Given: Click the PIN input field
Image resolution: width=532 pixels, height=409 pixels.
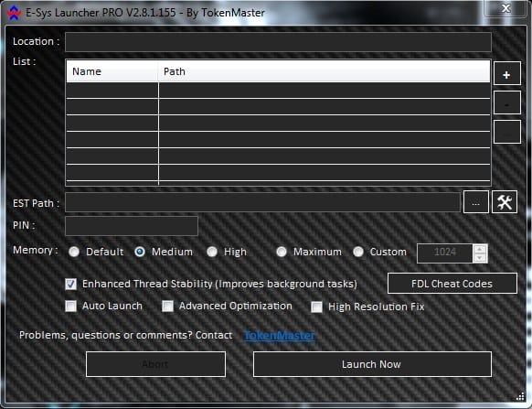Looking at the screenshot, I should 132,226.
